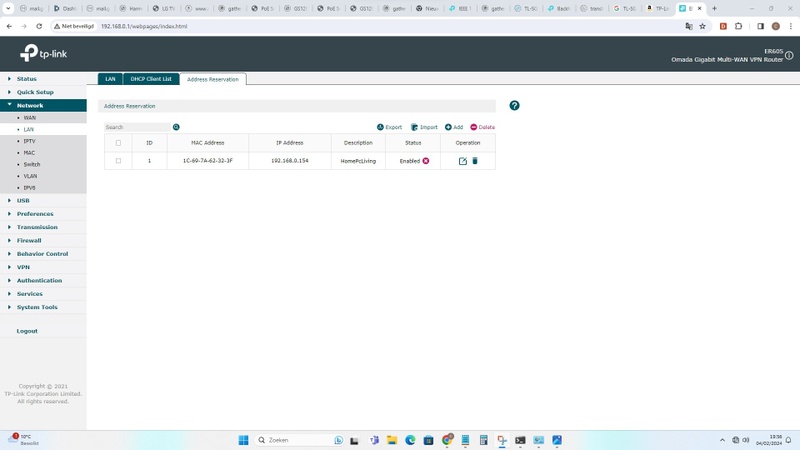Edit the HomePcLiving reservation entry

463,161
